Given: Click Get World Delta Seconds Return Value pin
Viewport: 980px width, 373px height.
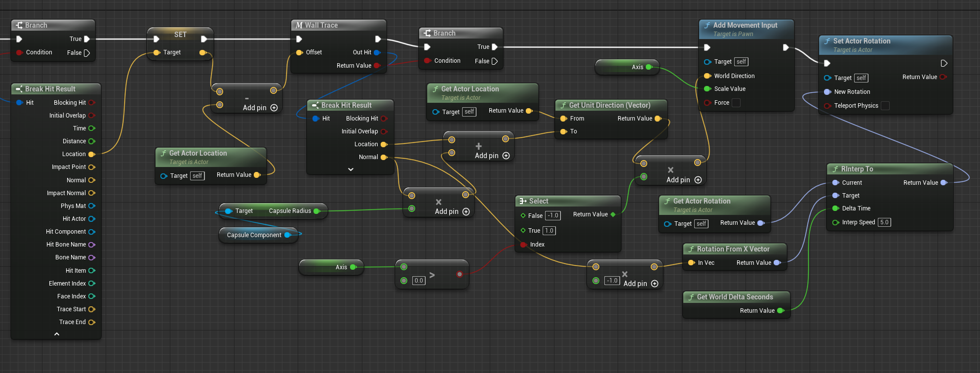Looking at the screenshot, I should pos(781,311).
